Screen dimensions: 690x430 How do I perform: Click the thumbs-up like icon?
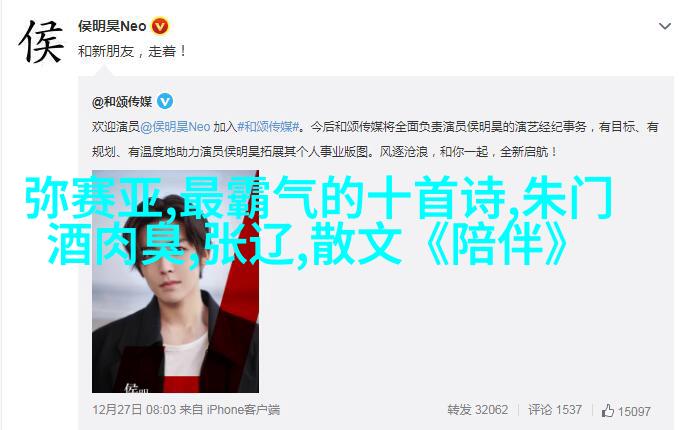coord(608,411)
